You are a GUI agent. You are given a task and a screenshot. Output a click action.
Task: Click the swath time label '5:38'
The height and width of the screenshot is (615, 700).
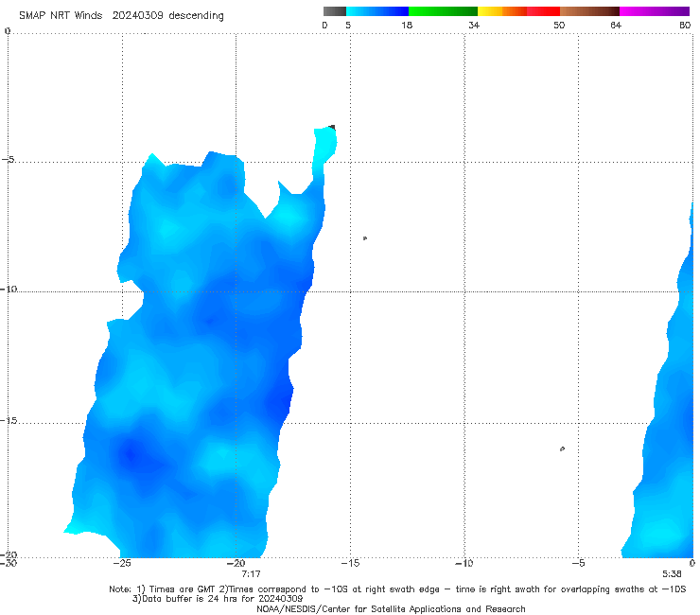coord(672,574)
